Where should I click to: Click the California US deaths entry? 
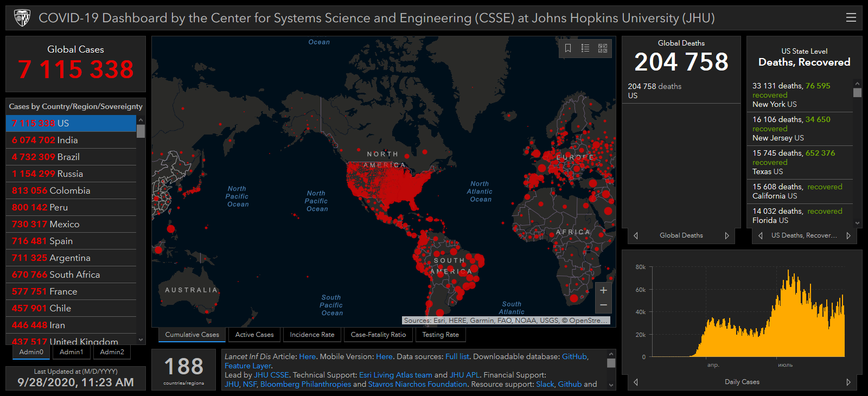(x=800, y=191)
